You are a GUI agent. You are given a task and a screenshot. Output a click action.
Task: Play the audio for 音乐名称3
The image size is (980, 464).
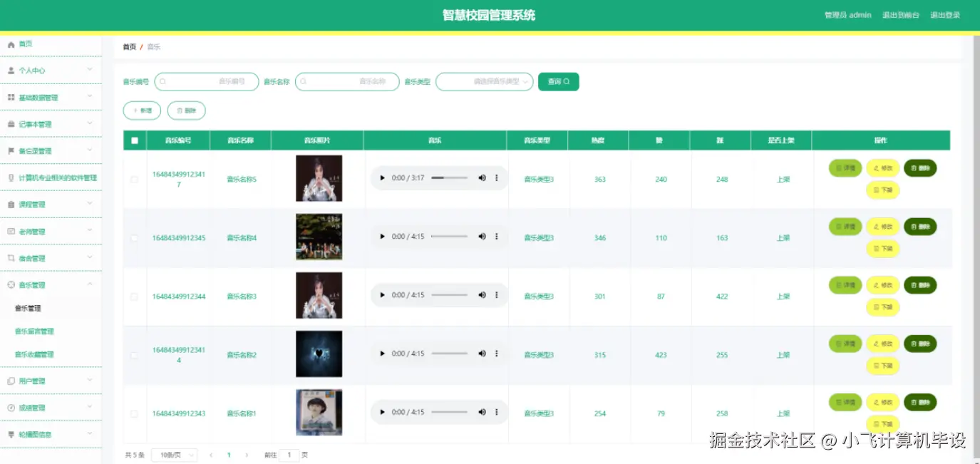tap(382, 294)
